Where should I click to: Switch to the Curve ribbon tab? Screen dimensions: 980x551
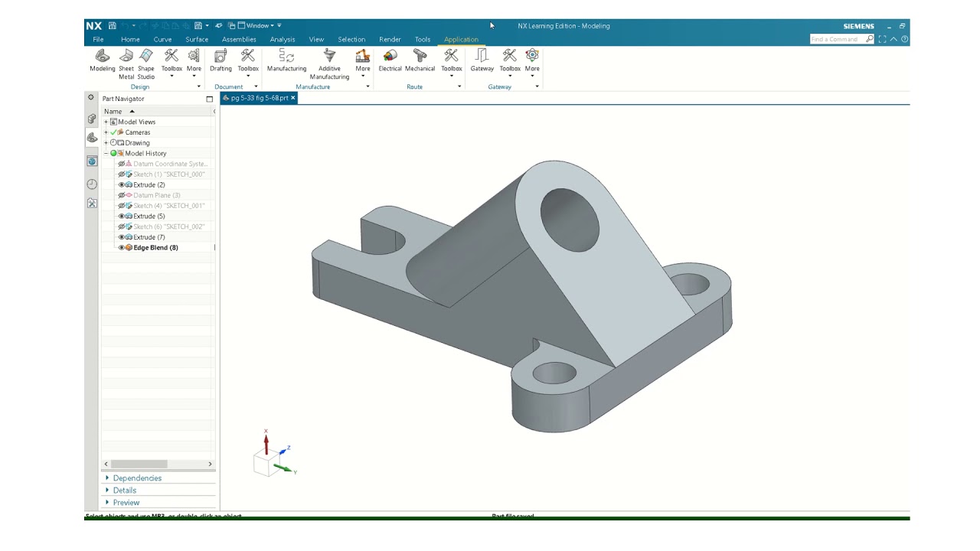coord(162,39)
